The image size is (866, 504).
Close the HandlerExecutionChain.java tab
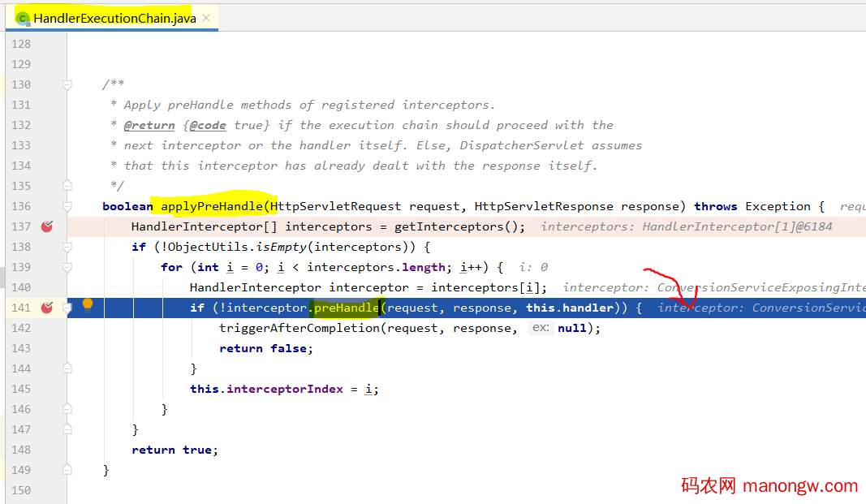(x=207, y=18)
